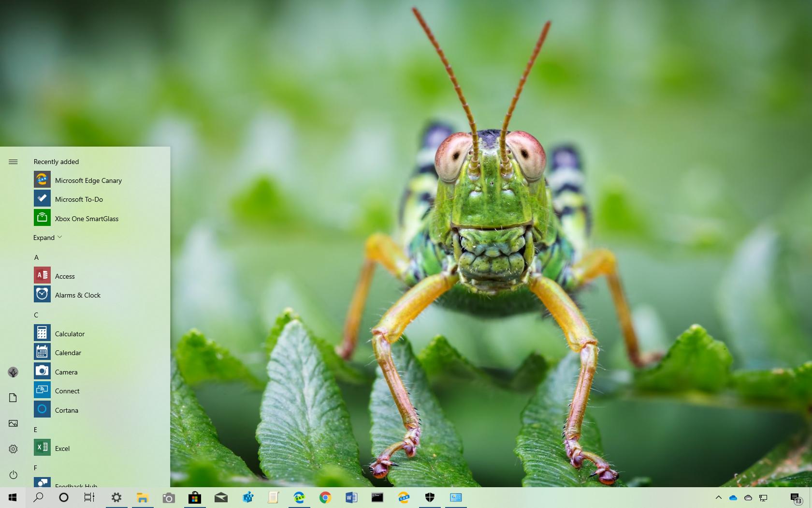The height and width of the screenshot is (508, 812).
Task: Open the Mail app from the taskbar
Action: 221,497
